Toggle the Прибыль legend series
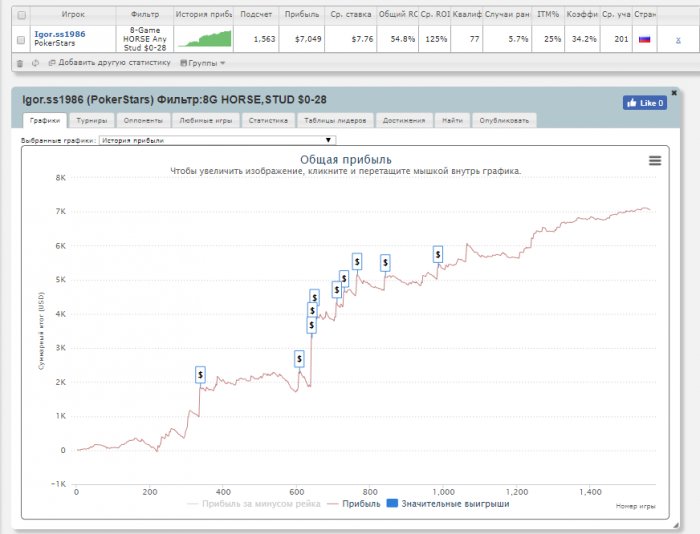This screenshot has width=700, height=534. 354,504
